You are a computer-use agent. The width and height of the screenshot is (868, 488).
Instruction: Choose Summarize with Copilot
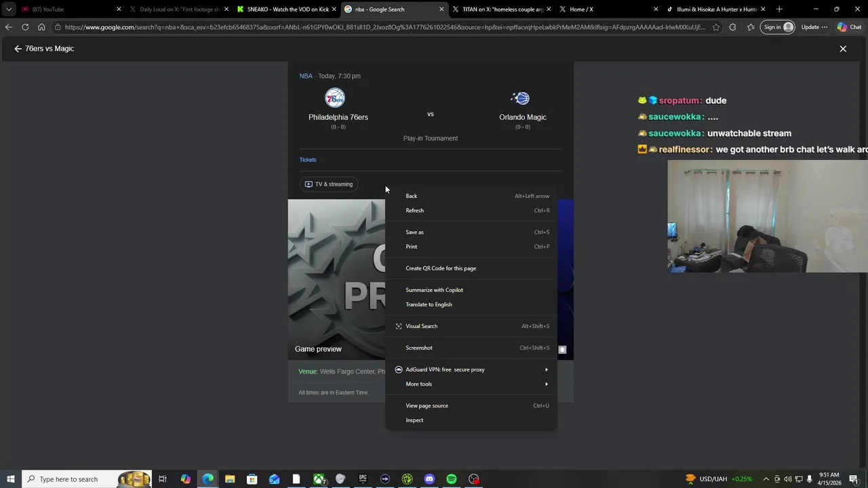coord(471,290)
